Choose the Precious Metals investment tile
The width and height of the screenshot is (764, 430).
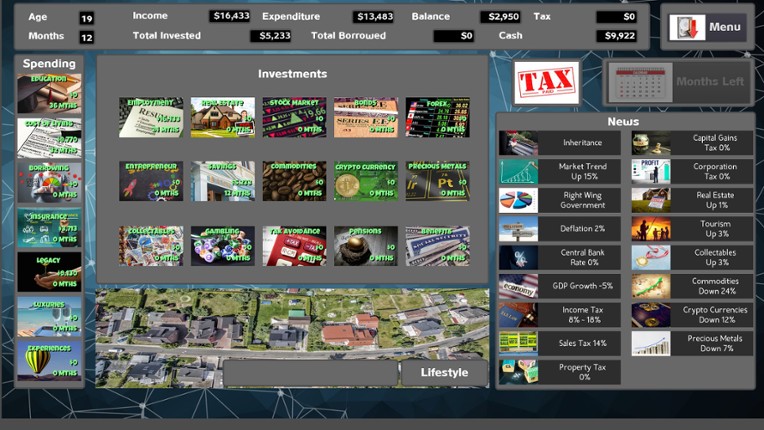pyautogui.click(x=437, y=181)
